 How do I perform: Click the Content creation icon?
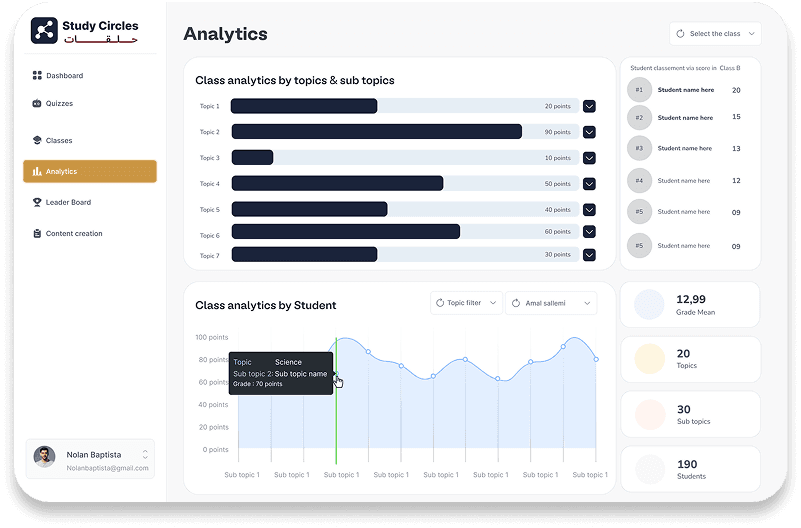[x=37, y=234]
